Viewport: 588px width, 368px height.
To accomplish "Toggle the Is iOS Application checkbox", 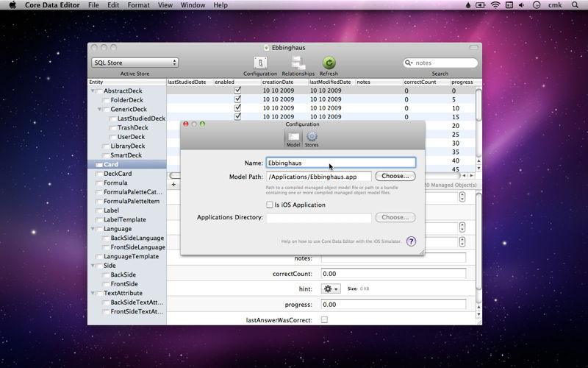I will [x=269, y=205].
